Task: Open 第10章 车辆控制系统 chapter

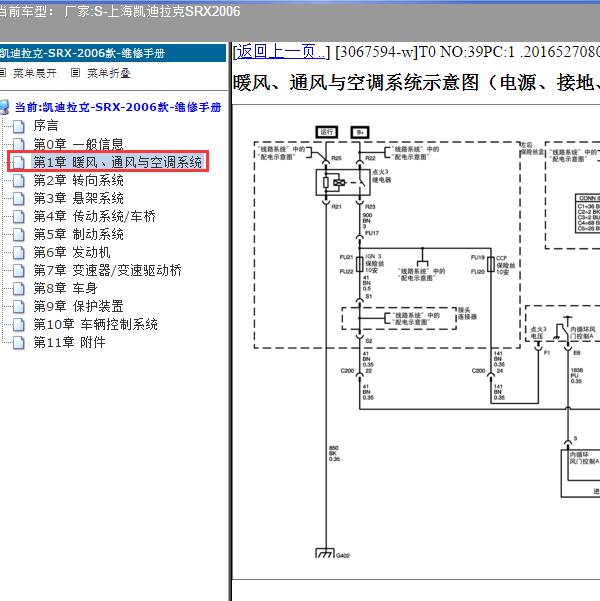Action: point(95,324)
